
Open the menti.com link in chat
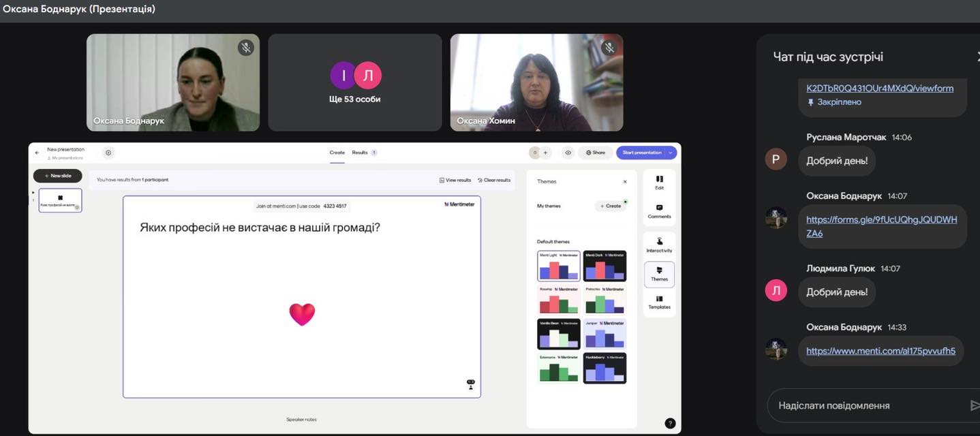tap(881, 352)
